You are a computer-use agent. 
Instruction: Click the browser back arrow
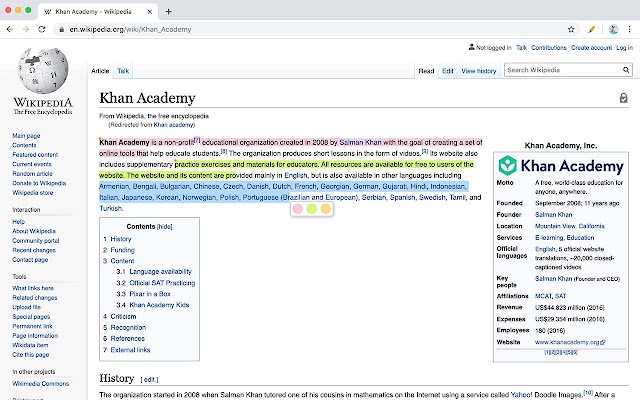pos(10,29)
